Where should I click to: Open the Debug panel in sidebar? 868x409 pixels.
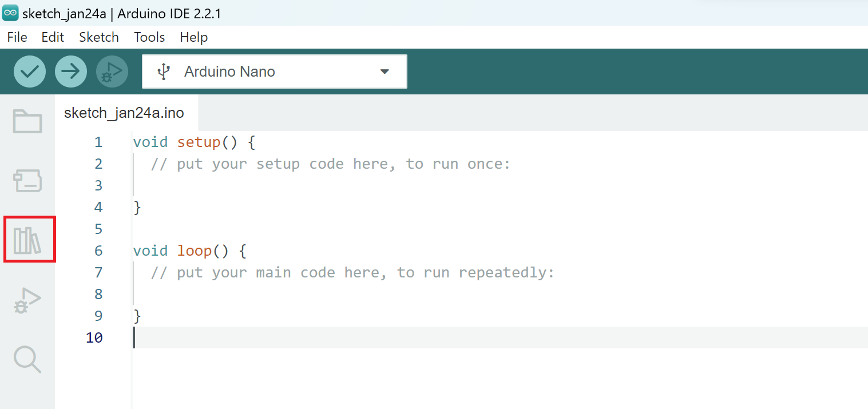click(x=27, y=300)
